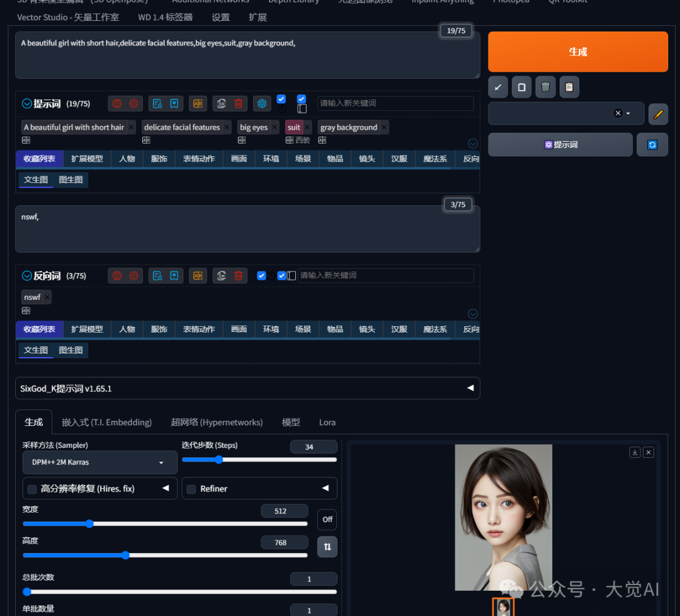Open the prompt translation settings gear icon
The image size is (680, 616).
(135, 103)
